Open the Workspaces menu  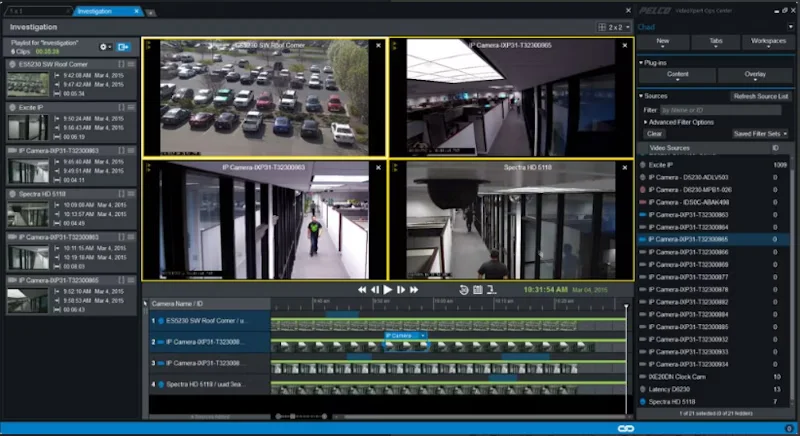pyautogui.click(x=768, y=42)
